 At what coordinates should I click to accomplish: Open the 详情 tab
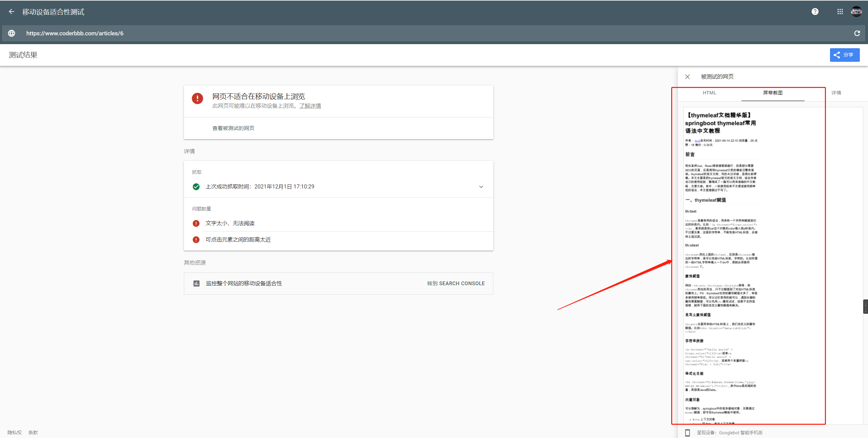(836, 93)
